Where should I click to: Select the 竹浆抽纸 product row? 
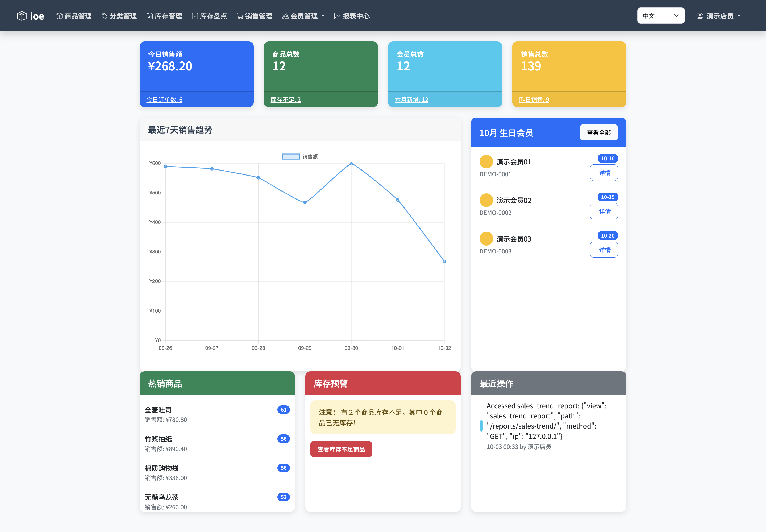(x=217, y=443)
